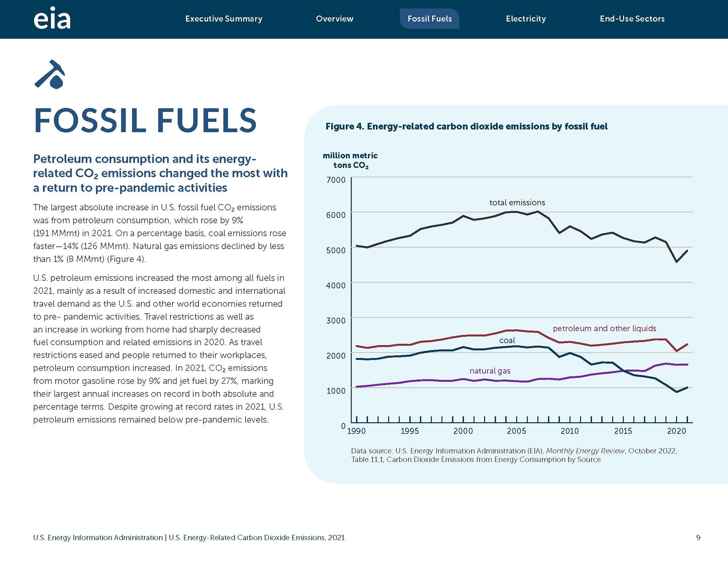Switch to the Overview tab

[334, 19]
